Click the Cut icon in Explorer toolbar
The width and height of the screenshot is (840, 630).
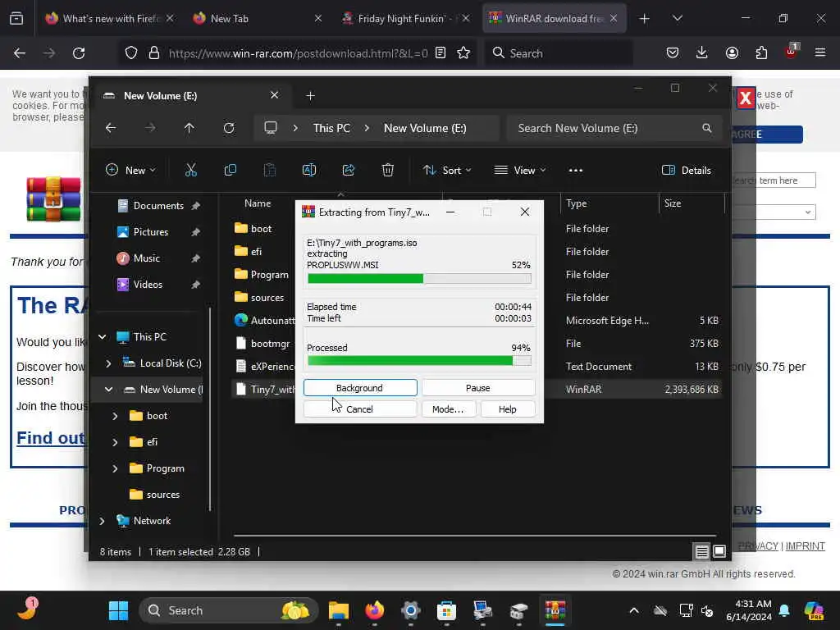190,171
